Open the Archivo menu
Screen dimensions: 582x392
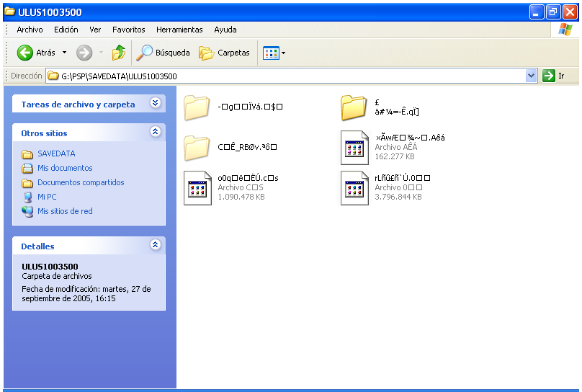(30, 30)
